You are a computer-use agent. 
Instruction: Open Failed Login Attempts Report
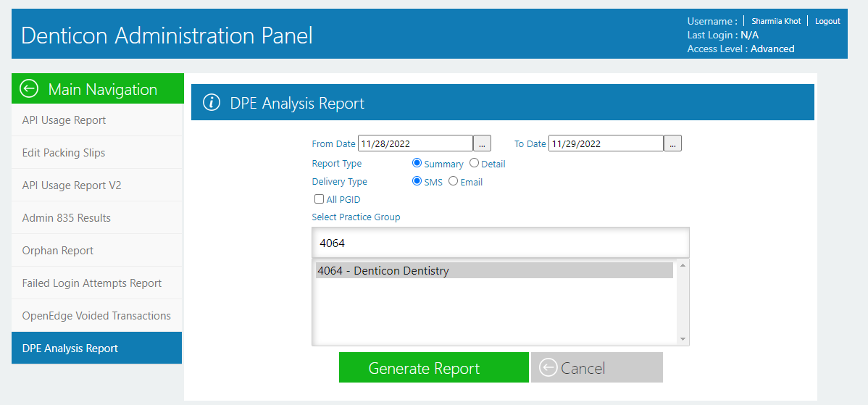(x=97, y=283)
